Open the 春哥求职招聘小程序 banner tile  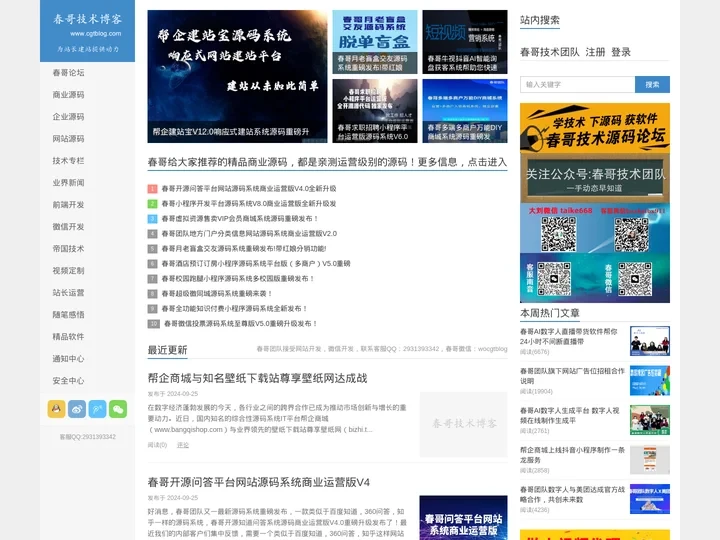(x=375, y=111)
